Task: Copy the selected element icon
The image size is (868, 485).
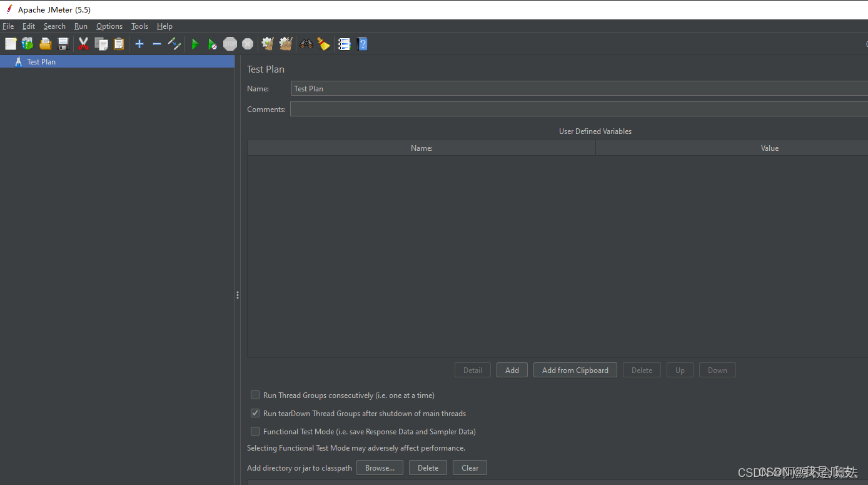Action: 101,44
